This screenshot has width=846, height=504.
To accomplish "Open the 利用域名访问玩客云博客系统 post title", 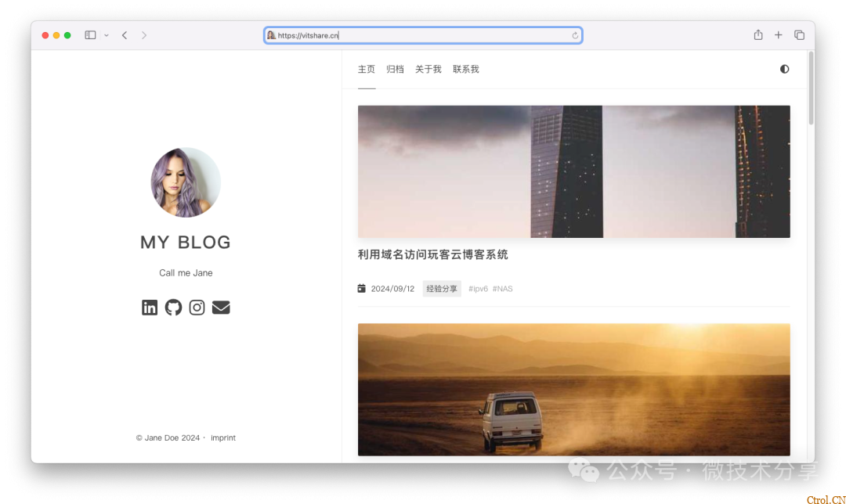I will click(432, 254).
